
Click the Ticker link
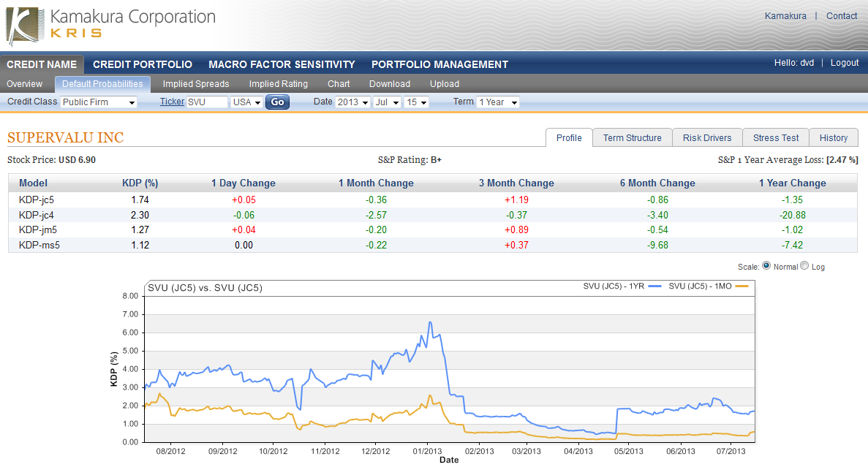(x=172, y=102)
